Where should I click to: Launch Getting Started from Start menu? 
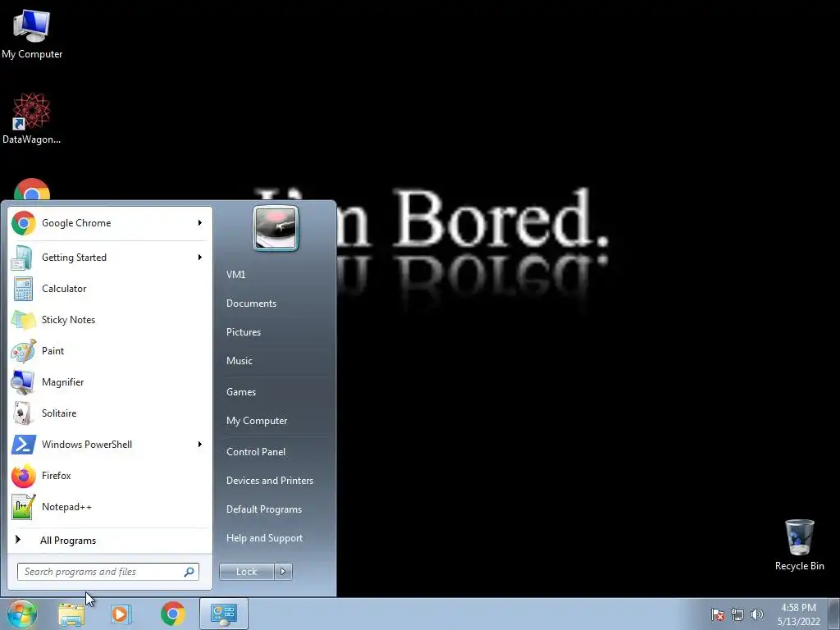(x=110, y=257)
